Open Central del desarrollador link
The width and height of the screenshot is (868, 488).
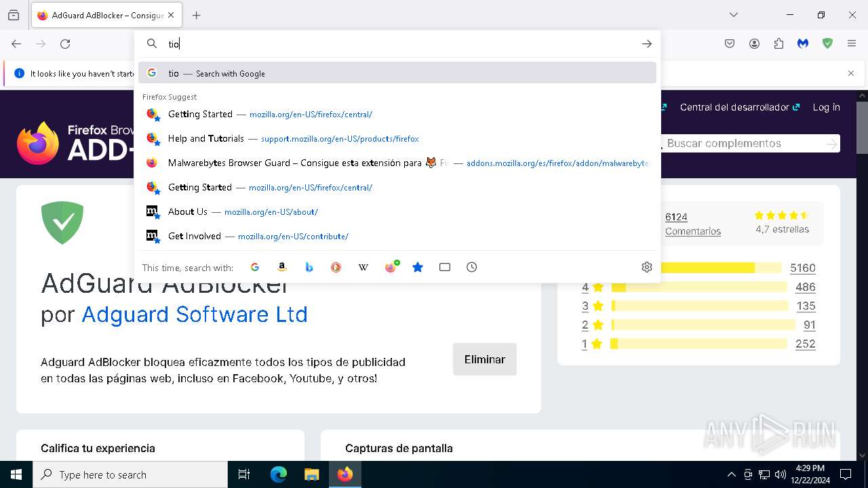(x=740, y=107)
